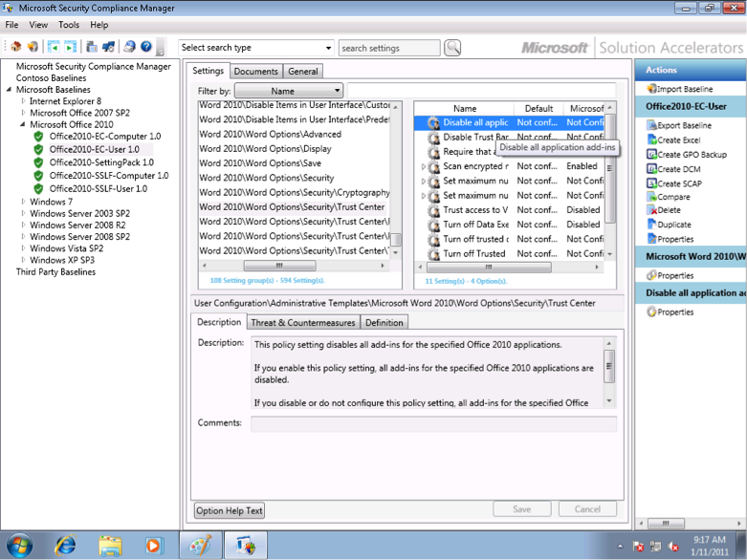Click the Import Baseline action icon

tap(651, 89)
